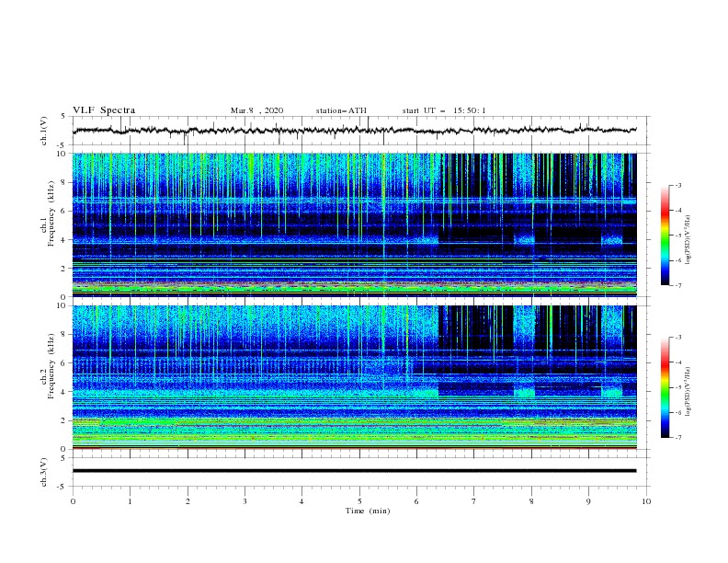Click the "-7" tick on the lower colorbar
Screen dimensions: 728x563
pos(677,437)
